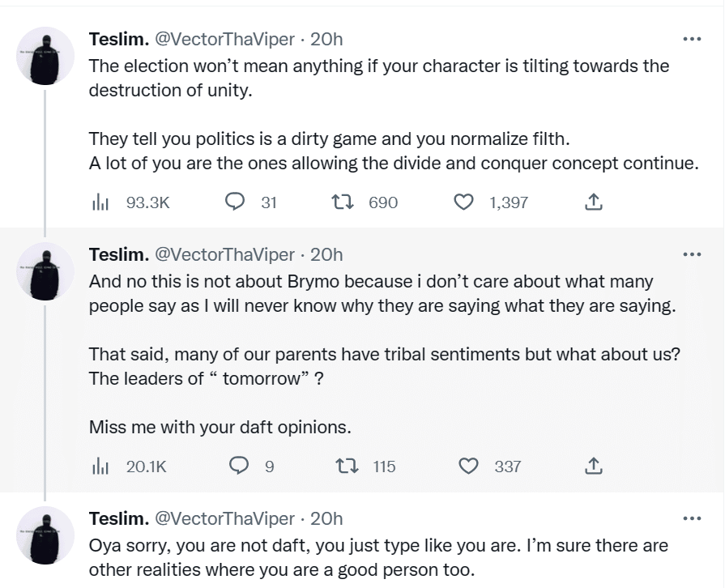
Task: Reply to the tweet with 31 replies
Action: pos(235,202)
